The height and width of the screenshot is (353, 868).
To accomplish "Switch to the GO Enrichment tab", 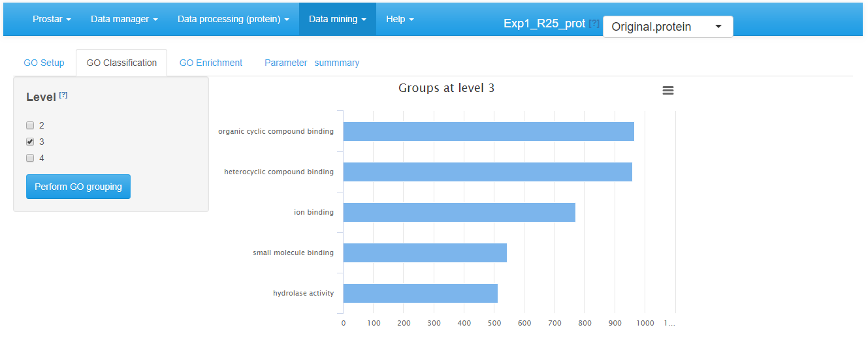I will [x=210, y=63].
